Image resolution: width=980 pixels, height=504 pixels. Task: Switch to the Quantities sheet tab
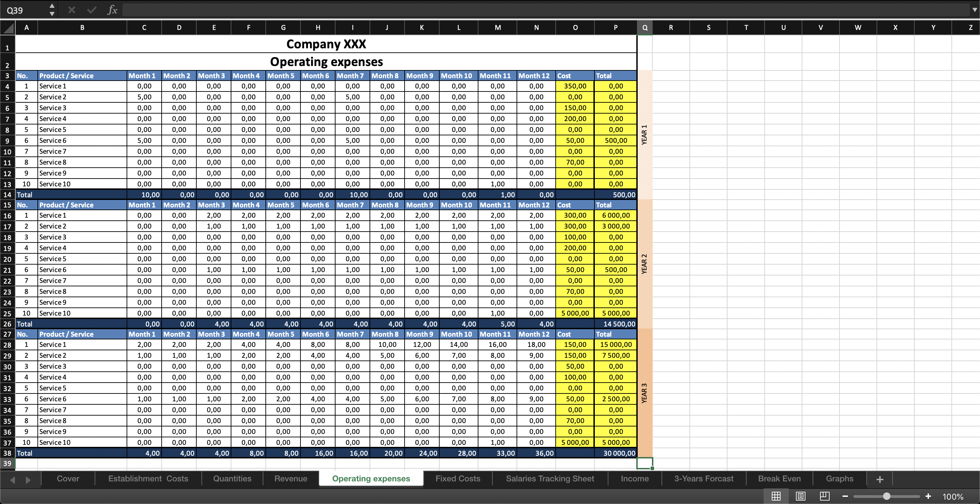232,479
